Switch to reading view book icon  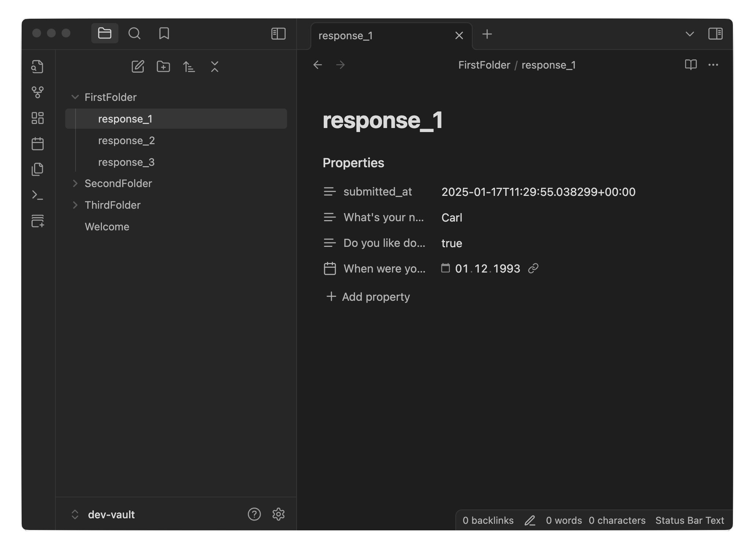tap(691, 65)
